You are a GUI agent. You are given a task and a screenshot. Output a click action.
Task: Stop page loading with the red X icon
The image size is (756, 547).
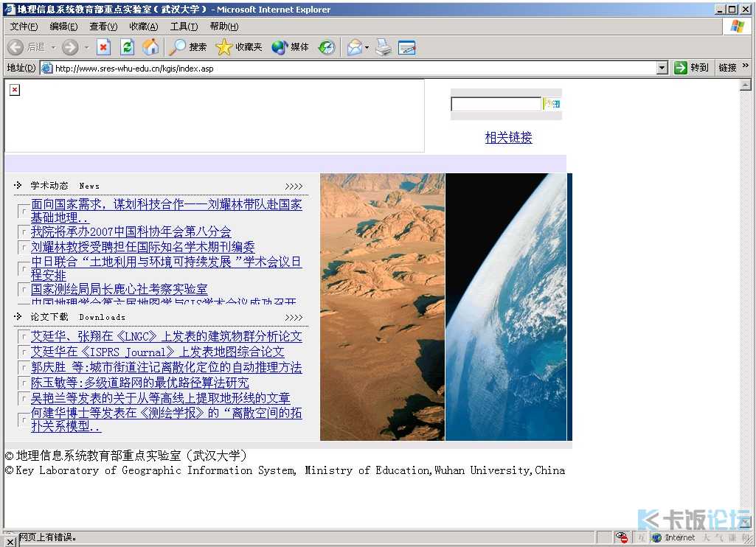pyautogui.click(x=103, y=46)
